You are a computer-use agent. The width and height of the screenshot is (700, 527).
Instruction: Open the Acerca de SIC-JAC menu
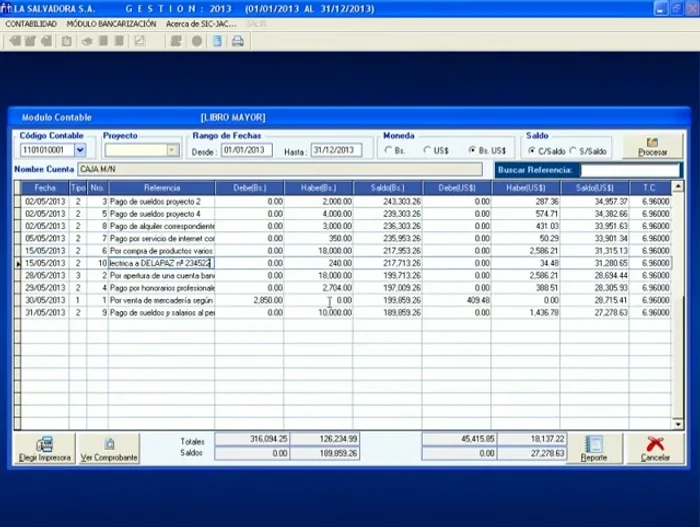pyautogui.click(x=202, y=23)
